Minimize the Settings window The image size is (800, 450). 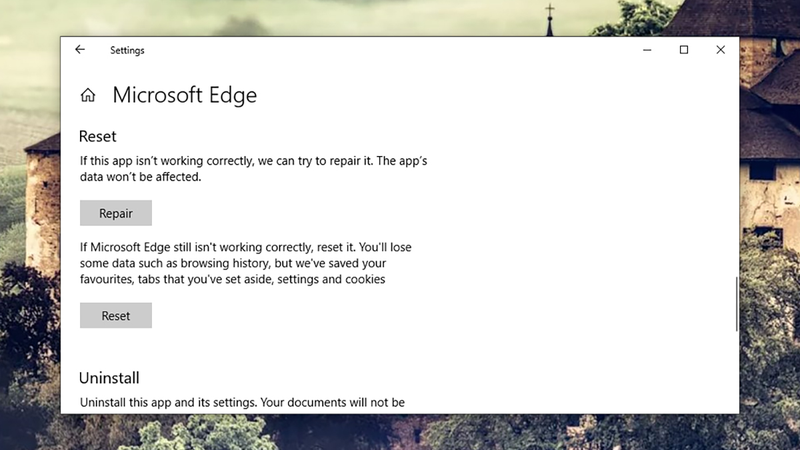[647, 49]
